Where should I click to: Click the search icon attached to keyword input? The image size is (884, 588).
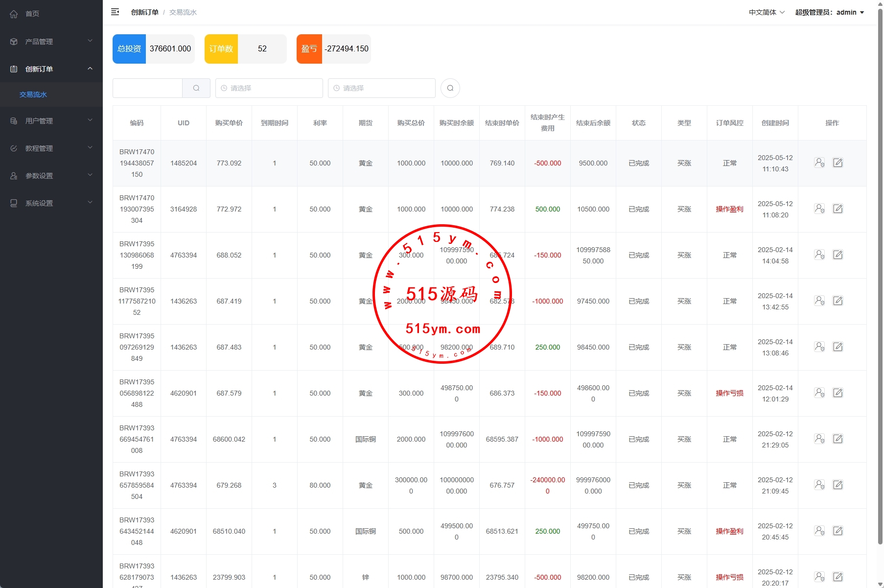point(196,88)
